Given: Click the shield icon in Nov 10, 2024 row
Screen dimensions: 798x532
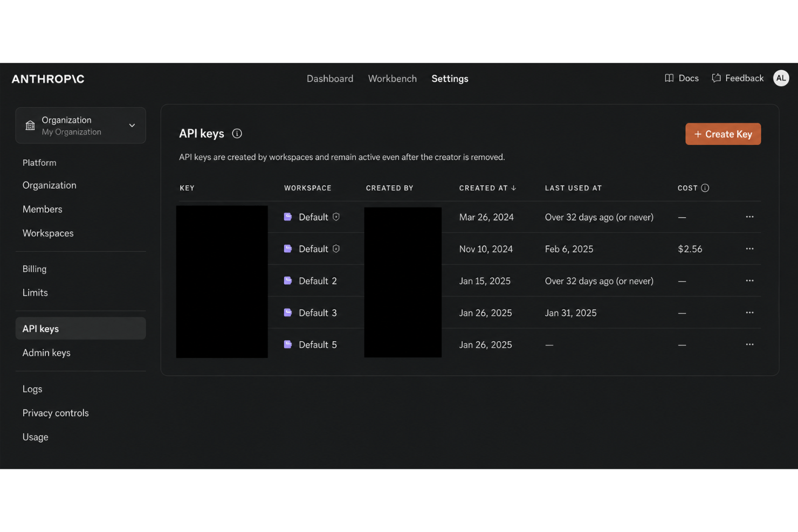Looking at the screenshot, I should click(336, 248).
